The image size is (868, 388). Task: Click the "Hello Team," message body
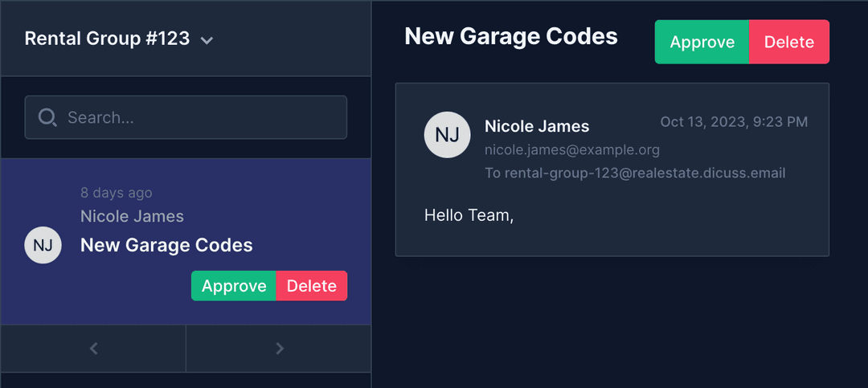click(469, 215)
